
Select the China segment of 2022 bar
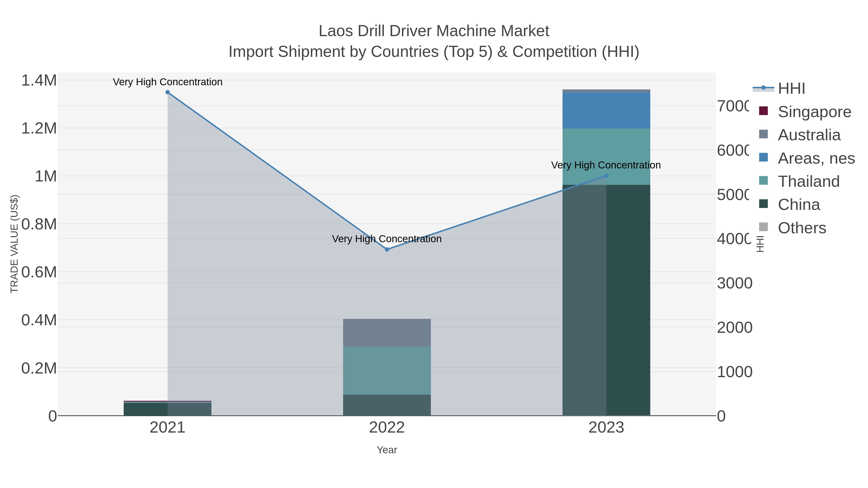click(387, 405)
